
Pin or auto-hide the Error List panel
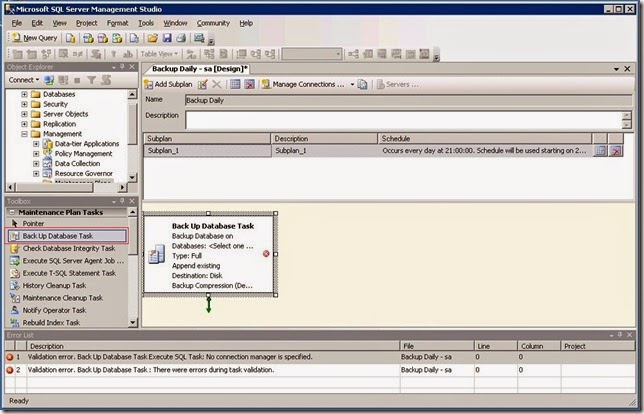[x=620, y=335]
